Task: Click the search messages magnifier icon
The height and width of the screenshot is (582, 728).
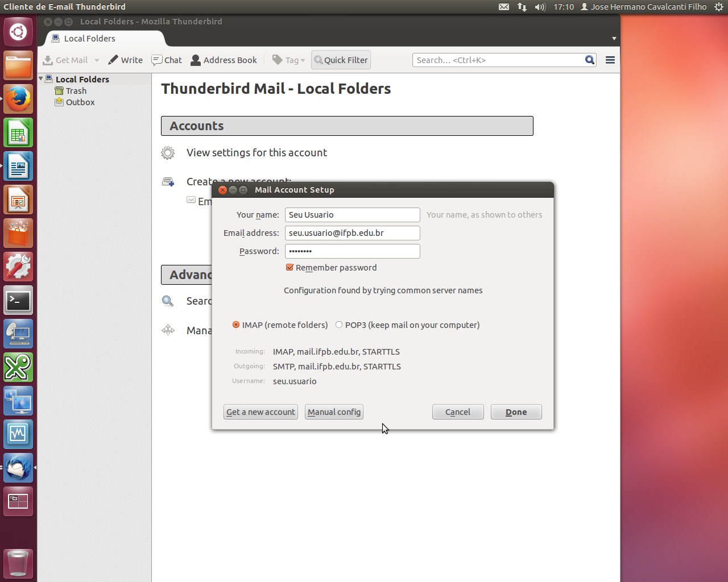Action: click(168, 301)
